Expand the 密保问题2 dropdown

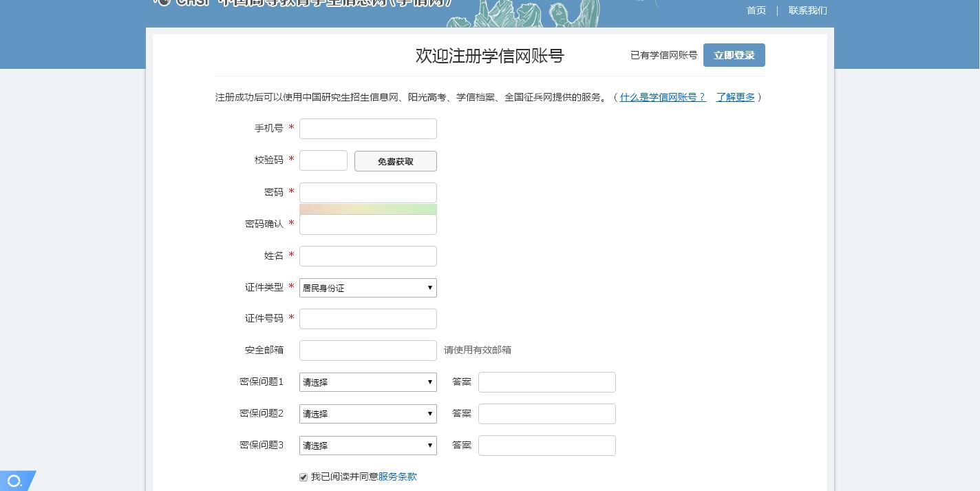(367, 414)
